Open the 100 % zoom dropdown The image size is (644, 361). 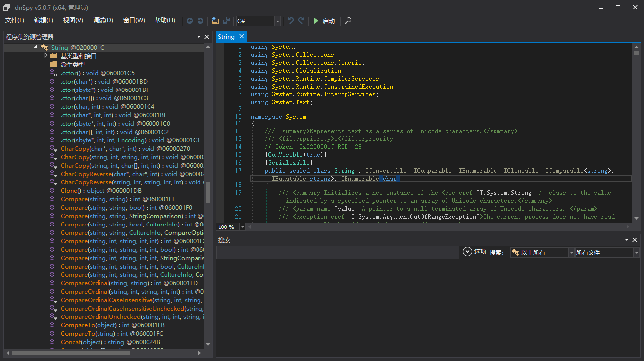pos(243,227)
